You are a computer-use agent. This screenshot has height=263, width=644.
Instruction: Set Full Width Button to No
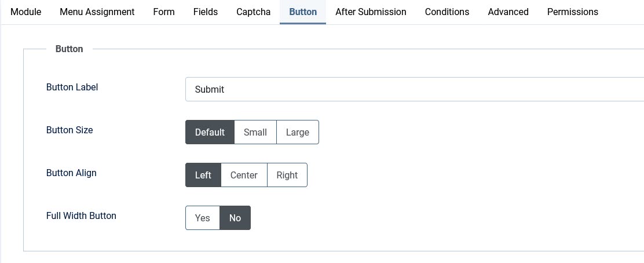tap(235, 218)
